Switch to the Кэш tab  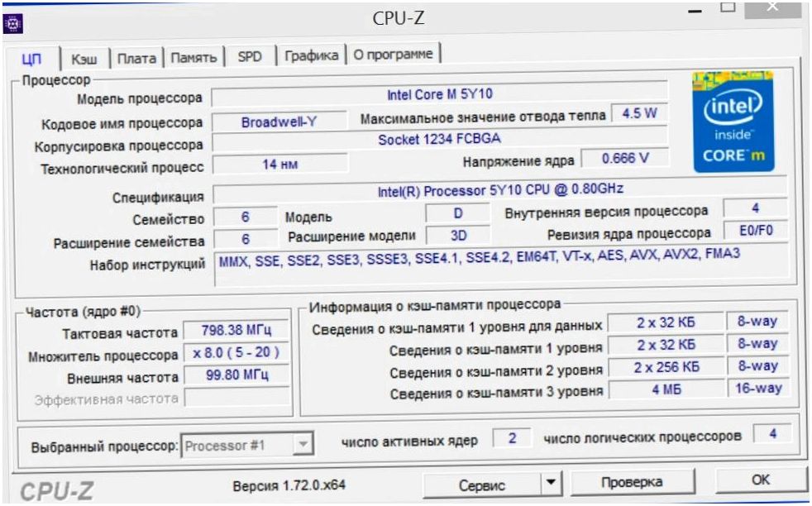coord(84,58)
